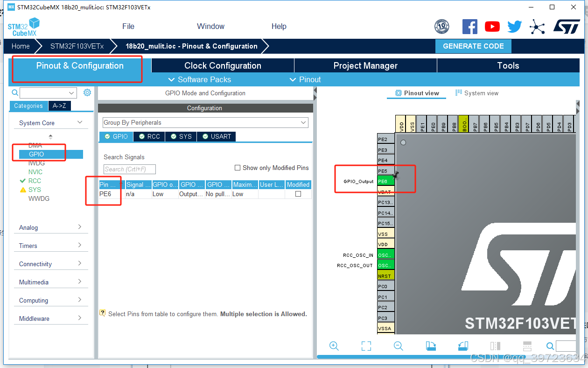Open the ST Facebook page icon
Image resolution: width=588 pixels, height=368 pixels.
[x=470, y=27]
